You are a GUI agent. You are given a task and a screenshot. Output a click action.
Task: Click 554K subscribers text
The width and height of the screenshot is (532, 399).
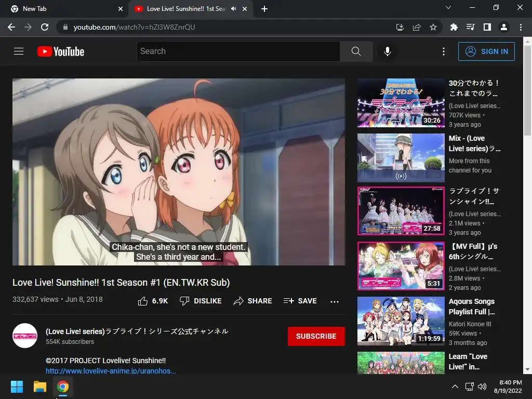click(70, 342)
